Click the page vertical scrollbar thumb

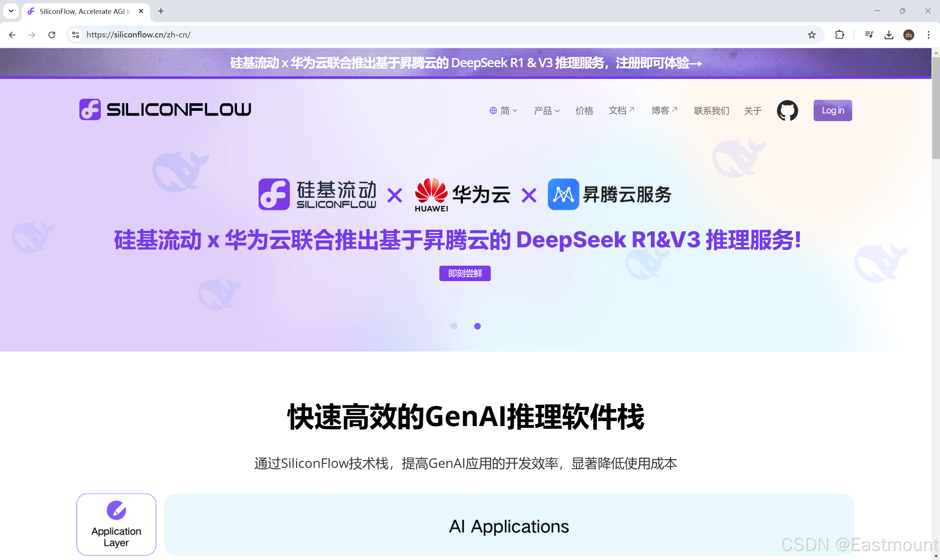(936, 108)
